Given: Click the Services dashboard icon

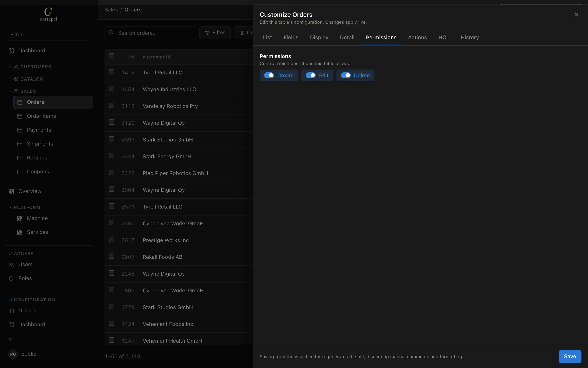Looking at the screenshot, I should point(20,232).
